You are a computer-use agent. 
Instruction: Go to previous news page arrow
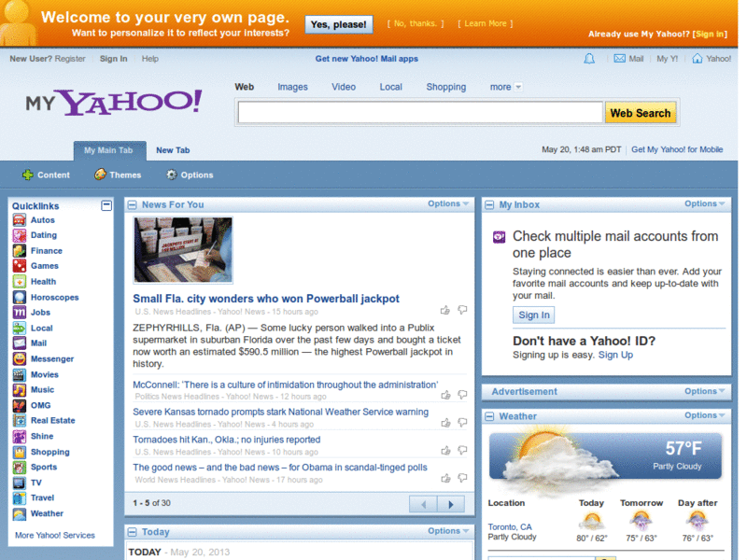click(423, 504)
